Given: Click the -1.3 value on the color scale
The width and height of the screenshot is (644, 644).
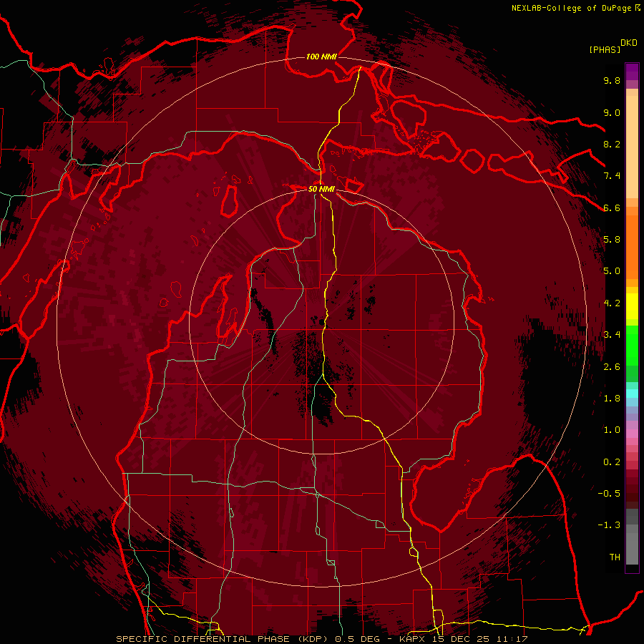Looking at the screenshot, I should pos(609,525).
